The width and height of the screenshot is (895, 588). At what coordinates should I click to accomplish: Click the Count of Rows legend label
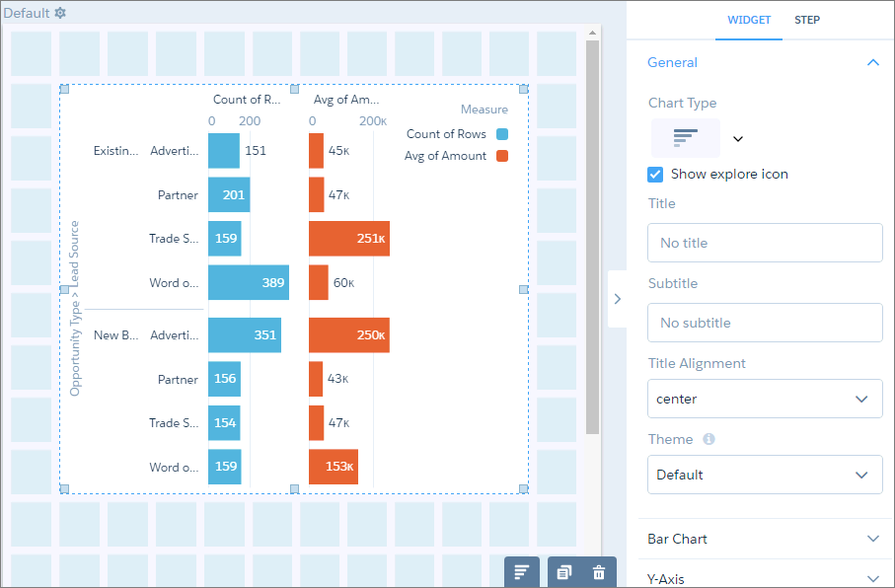point(446,134)
